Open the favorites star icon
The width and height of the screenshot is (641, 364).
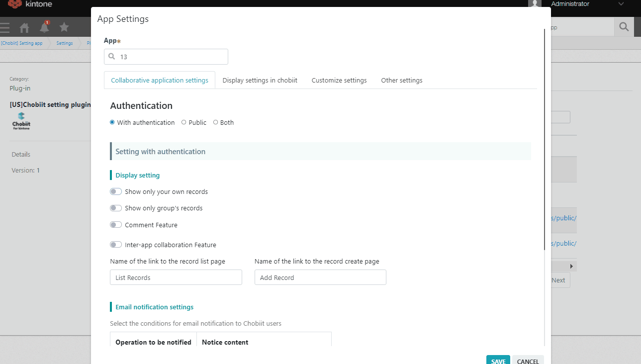click(x=64, y=27)
